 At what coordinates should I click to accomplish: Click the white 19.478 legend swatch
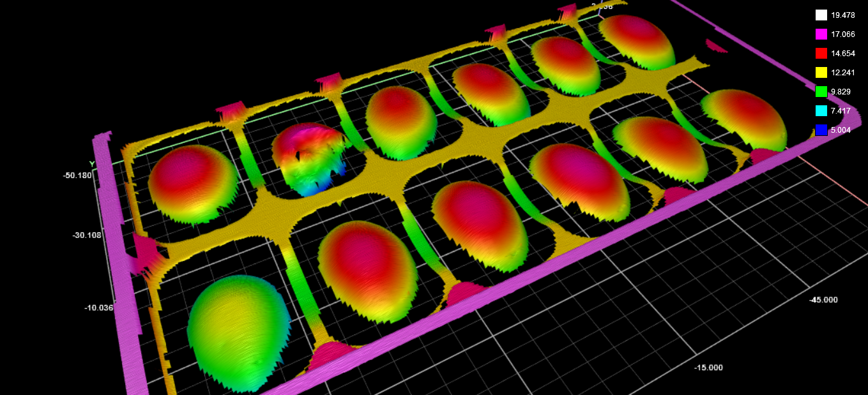coord(821,15)
